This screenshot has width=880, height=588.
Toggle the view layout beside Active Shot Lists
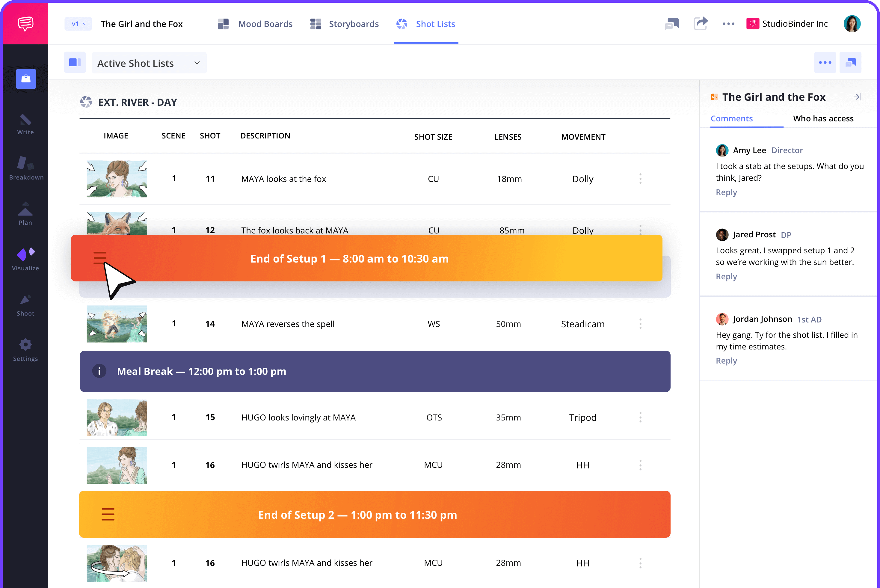75,62
